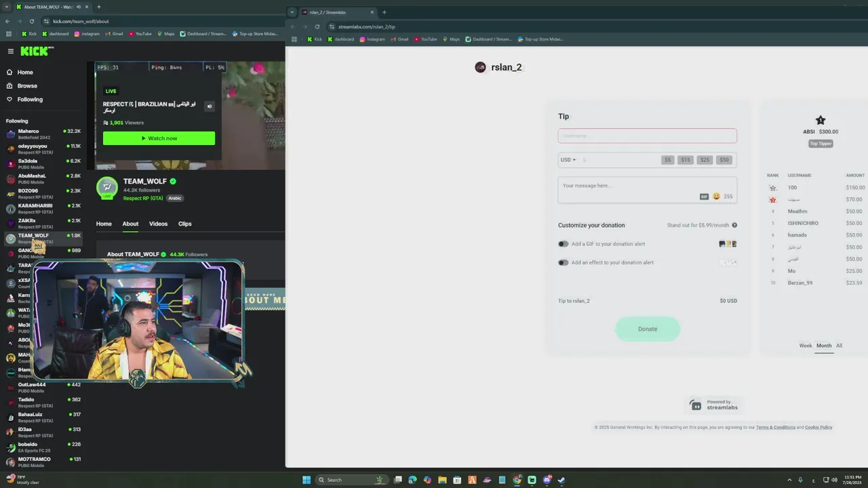The image size is (868, 488).
Task: Open Sa3dola channel in Following list
Action: [x=43, y=164]
